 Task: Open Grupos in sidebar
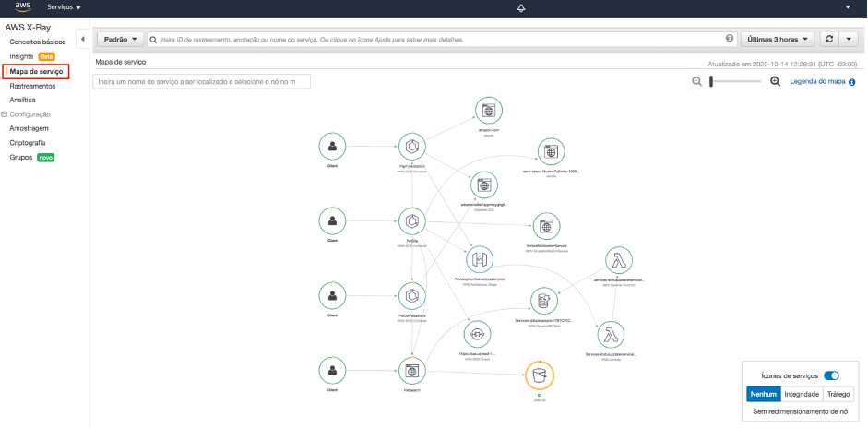21,158
